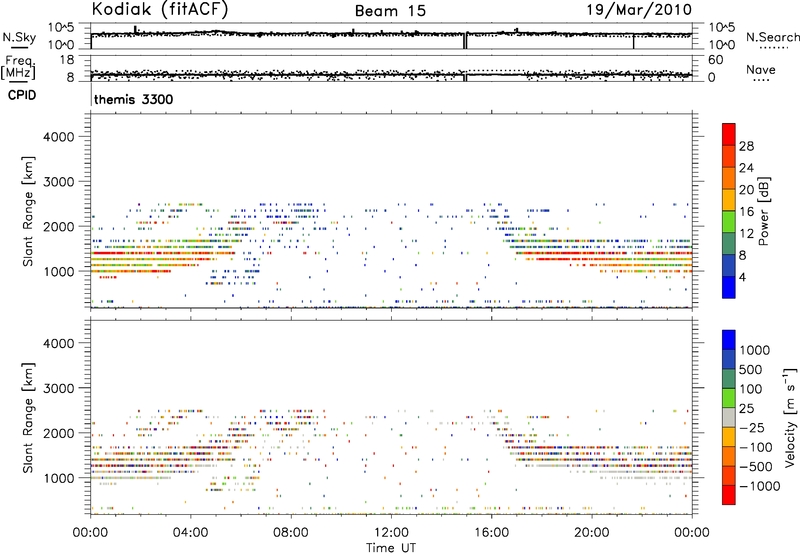Click the '18' frequency axis tick label
Screen dimensions: 800x554
67,60
